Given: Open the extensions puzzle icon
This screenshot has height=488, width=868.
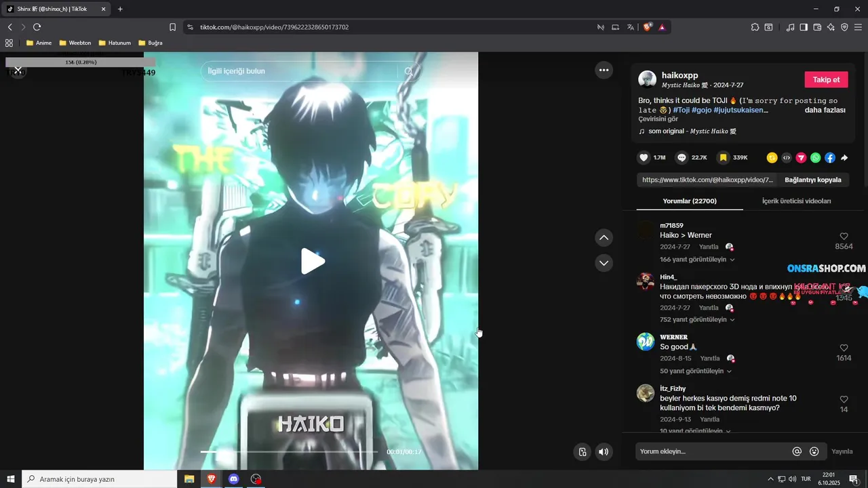Looking at the screenshot, I should click(x=755, y=27).
